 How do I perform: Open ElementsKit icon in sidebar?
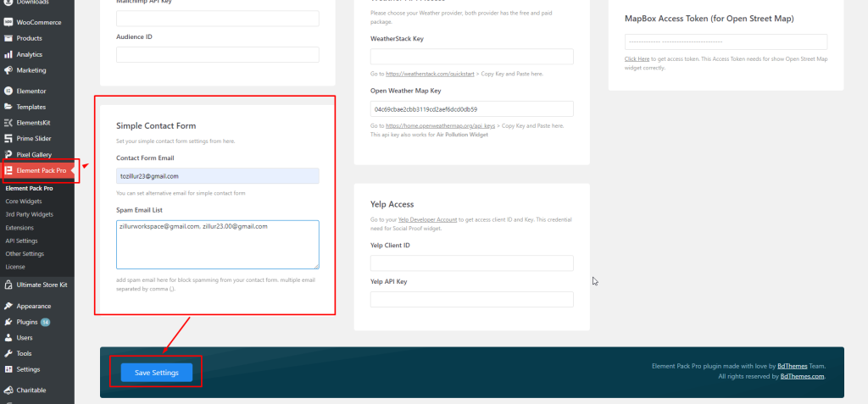tap(8, 123)
